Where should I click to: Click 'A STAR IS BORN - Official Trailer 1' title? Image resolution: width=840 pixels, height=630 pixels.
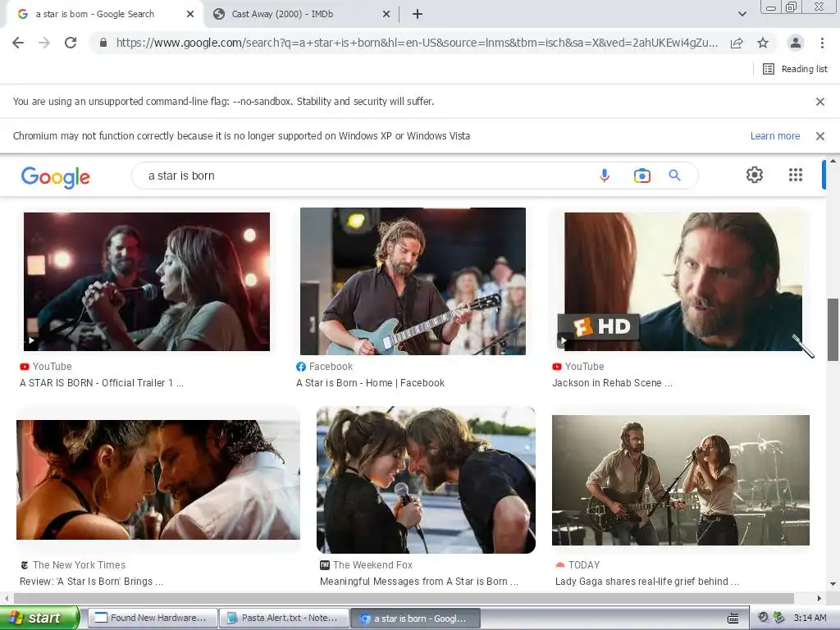tap(102, 383)
